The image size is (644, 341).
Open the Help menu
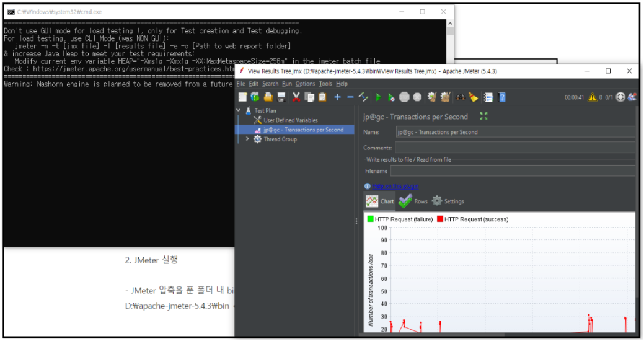pyautogui.click(x=342, y=84)
